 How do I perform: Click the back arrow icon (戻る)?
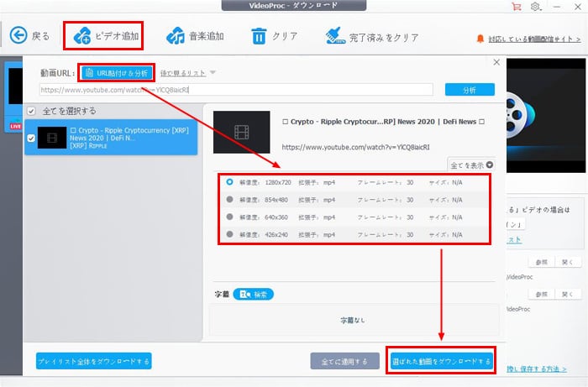pos(19,35)
